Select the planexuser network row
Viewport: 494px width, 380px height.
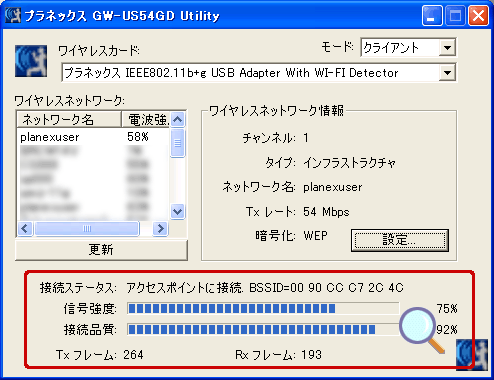pyautogui.click(x=93, y=137)
